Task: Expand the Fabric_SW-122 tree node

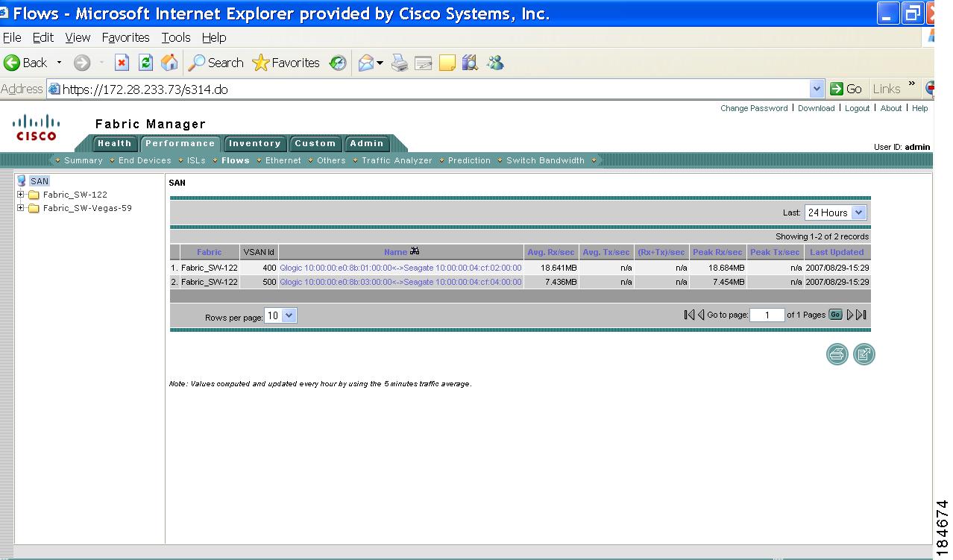Action: (x=21, y=195)
